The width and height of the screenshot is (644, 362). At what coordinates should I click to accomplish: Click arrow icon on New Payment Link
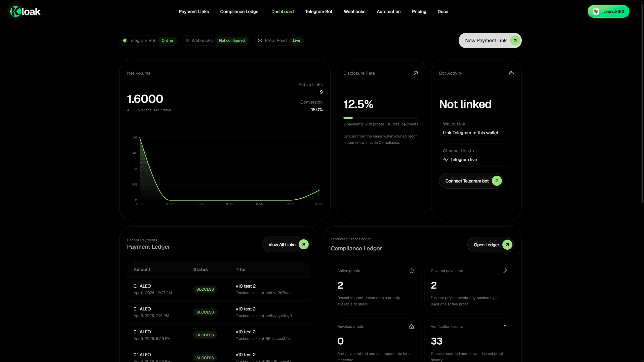(515, 40)
